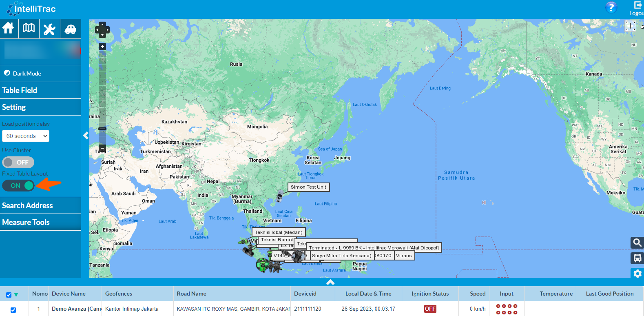Click the map zoom-in plus button

(x=102, y=47)
